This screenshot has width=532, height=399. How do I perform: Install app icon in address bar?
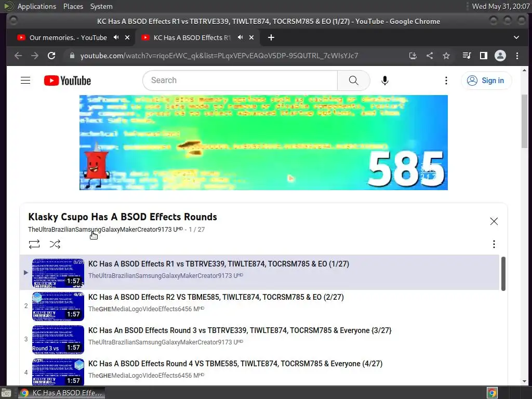(413, 56)
